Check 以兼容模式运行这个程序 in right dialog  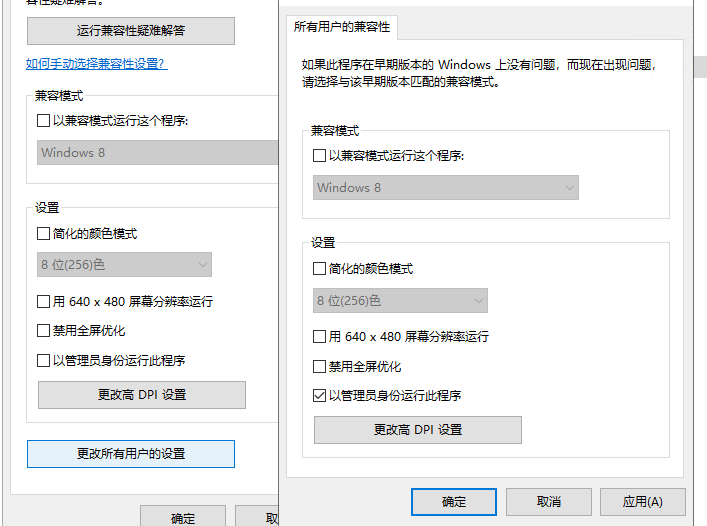pos(319,156)
